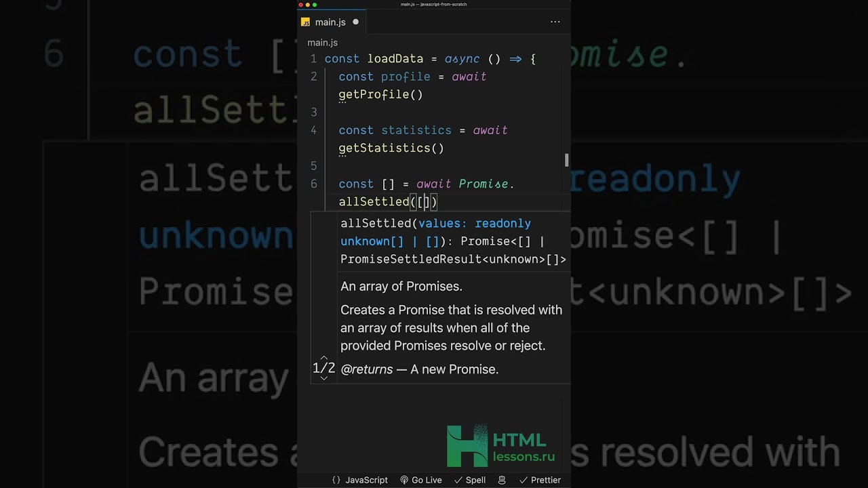Open the editor More Actions ellipsis menu
Screen dimensions: 868x488
(x=555, y=22)
